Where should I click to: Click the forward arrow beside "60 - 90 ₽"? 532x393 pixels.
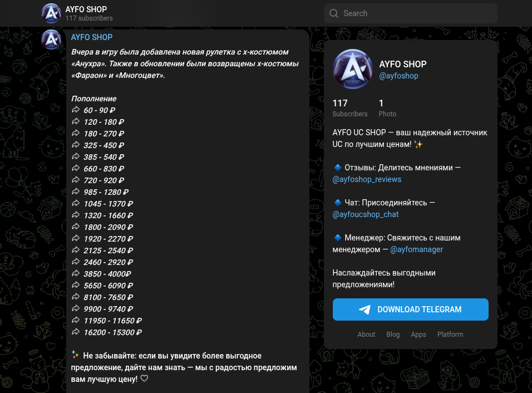point(76,110)
